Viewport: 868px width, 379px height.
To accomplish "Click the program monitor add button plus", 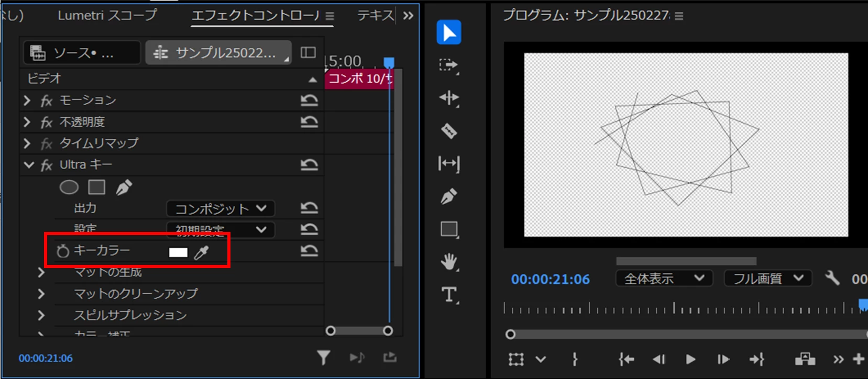I will pos(858,359).
